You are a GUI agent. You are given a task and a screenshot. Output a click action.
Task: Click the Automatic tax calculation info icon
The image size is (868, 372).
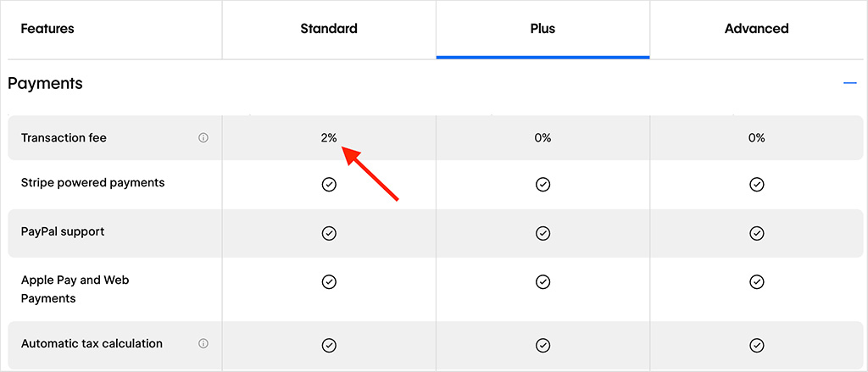(203, 344)
